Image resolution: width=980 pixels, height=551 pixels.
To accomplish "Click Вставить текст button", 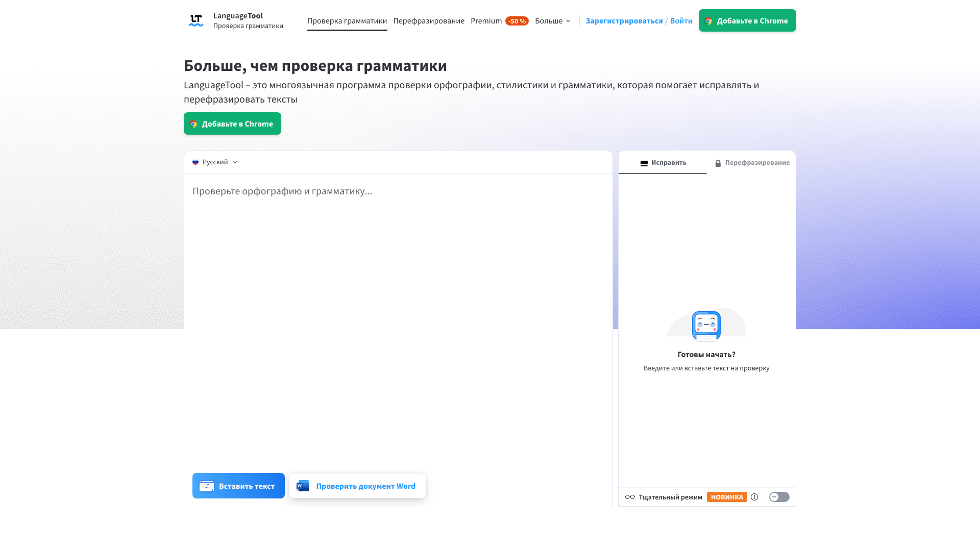I will [238, 486].
